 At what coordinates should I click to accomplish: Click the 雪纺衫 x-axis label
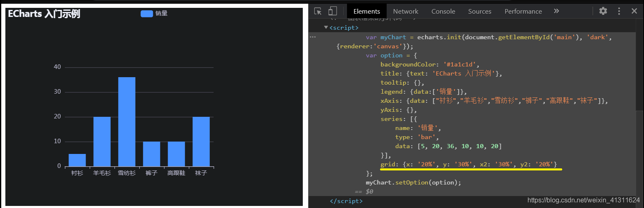coord(127,173)
